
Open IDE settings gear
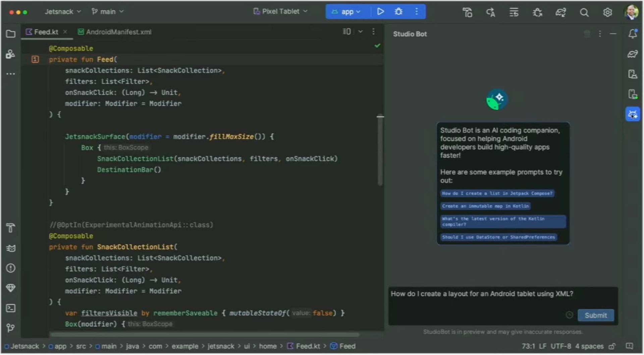(x=607, y=12)
